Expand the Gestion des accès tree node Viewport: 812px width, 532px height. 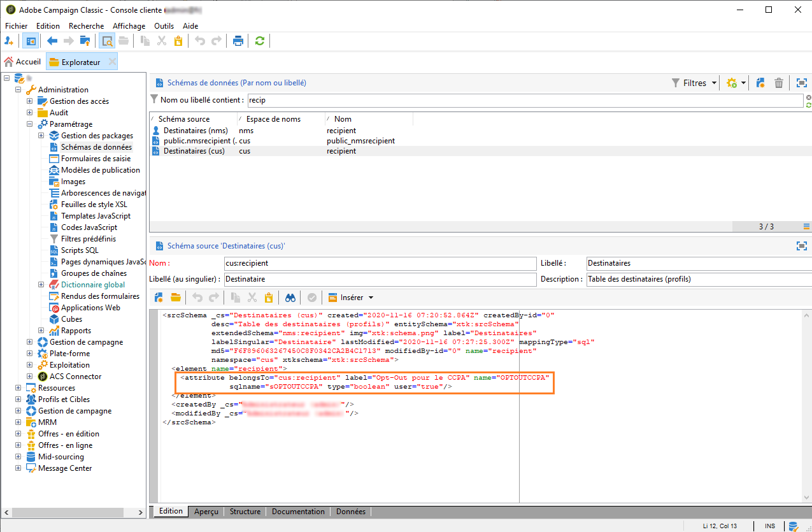[29, 101]
